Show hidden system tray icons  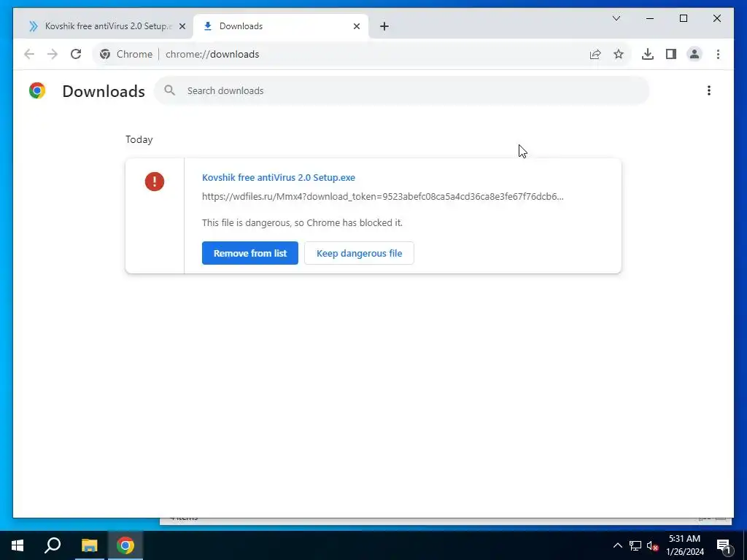click(617, 545)
